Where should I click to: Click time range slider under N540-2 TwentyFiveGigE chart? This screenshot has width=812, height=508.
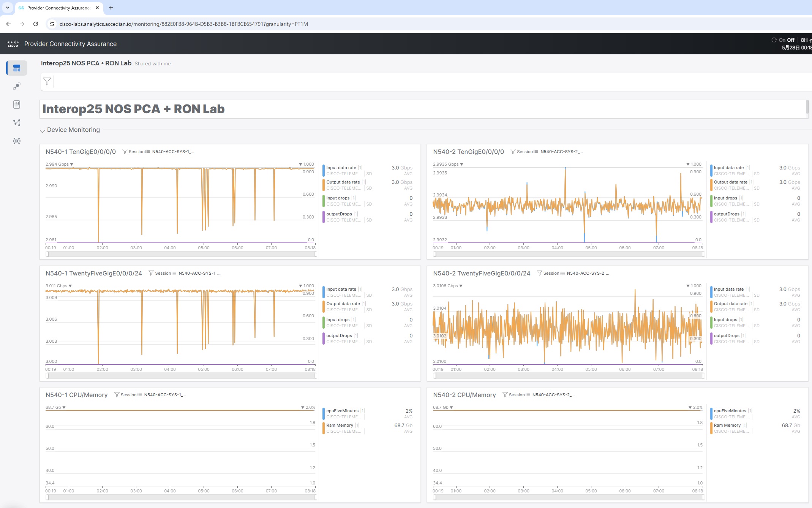569,376
